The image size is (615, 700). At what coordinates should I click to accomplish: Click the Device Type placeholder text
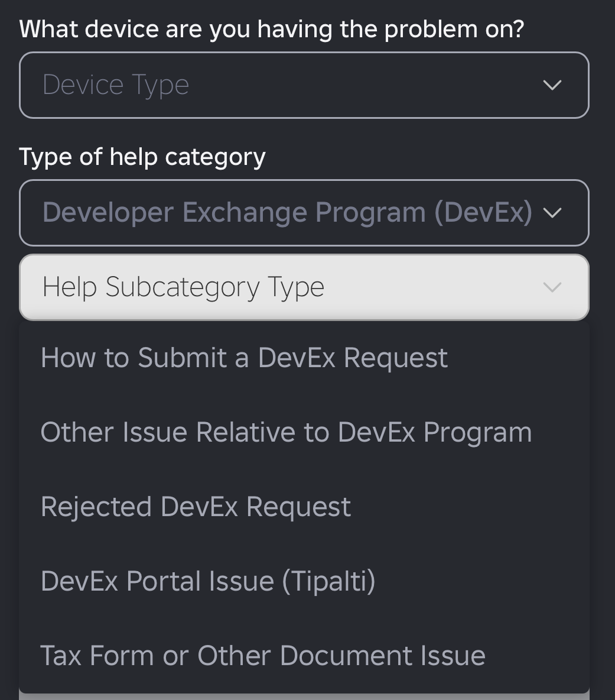(116, 85)
